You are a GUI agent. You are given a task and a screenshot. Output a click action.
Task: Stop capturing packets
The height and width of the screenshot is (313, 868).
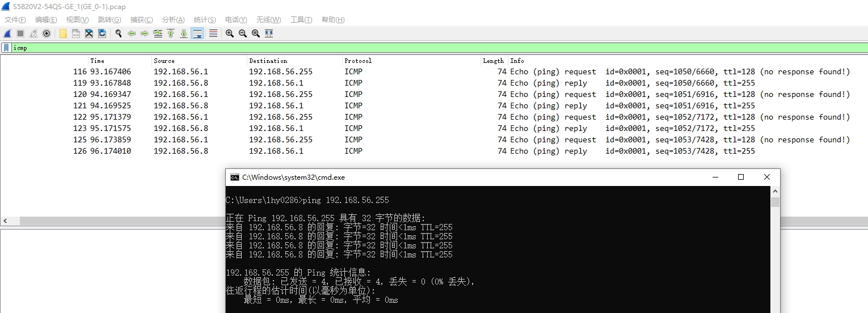click(x=20, y=33)
